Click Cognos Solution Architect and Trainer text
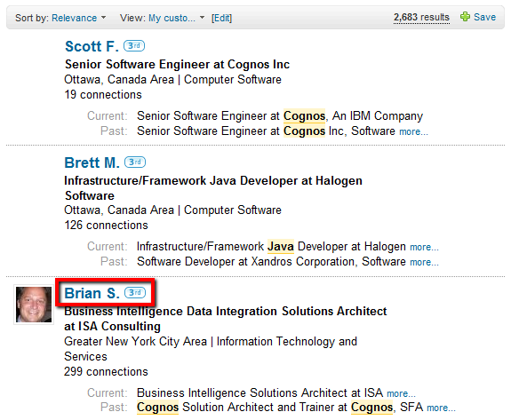Screen dimensions: 511x420 click(265, 408)
